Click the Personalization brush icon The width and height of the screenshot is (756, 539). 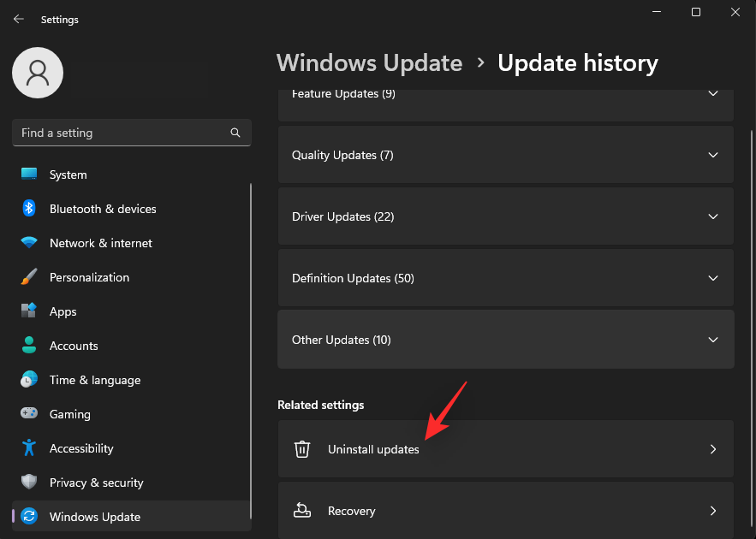[28, 277]
